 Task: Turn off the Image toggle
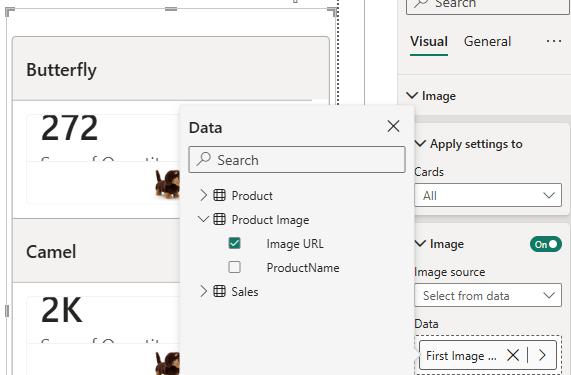coord(546,244)
